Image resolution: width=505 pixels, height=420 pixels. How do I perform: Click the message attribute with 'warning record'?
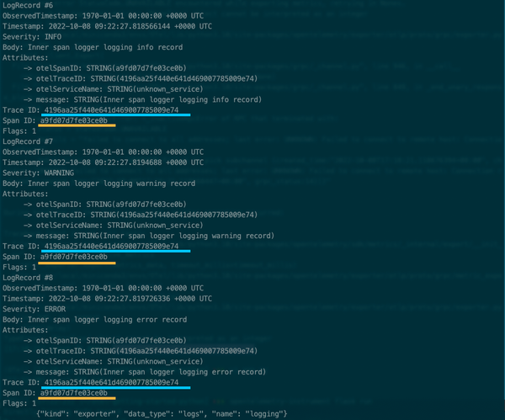[x=149, y=236]
